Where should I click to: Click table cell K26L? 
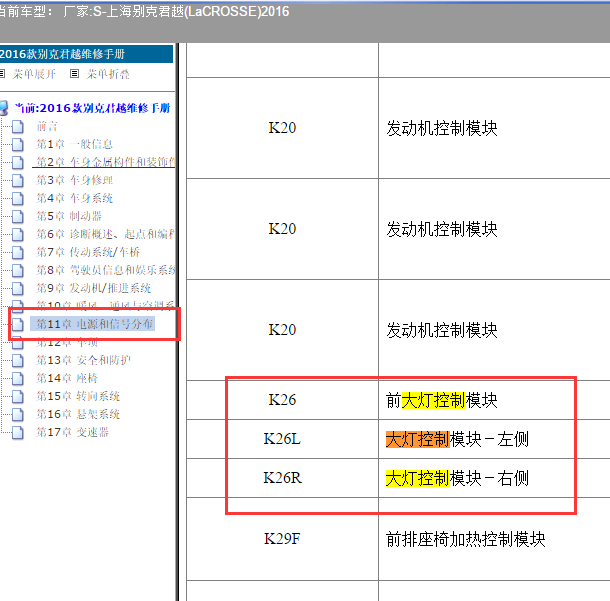(282, 439)
